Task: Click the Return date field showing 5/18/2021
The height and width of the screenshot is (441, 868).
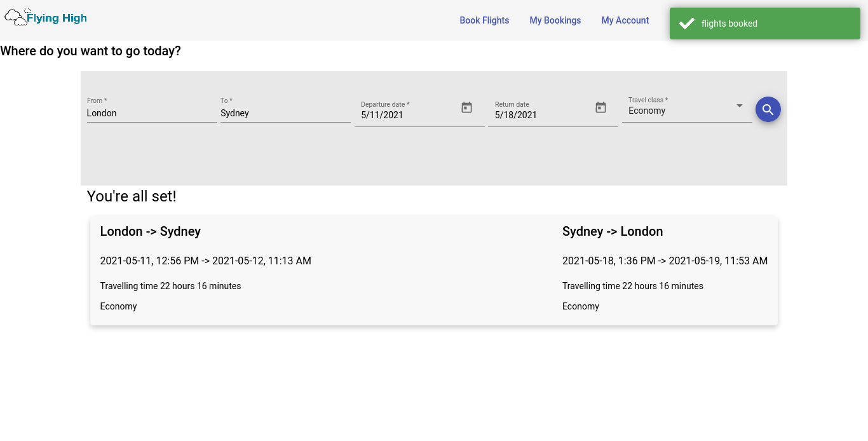Action: pos(540,115)
